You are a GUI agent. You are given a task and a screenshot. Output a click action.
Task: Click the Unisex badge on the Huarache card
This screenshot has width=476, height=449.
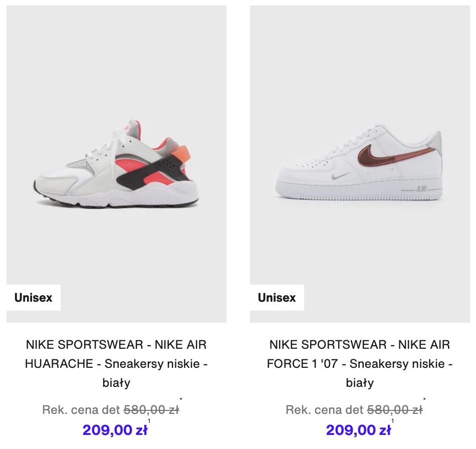click(34, 298)
